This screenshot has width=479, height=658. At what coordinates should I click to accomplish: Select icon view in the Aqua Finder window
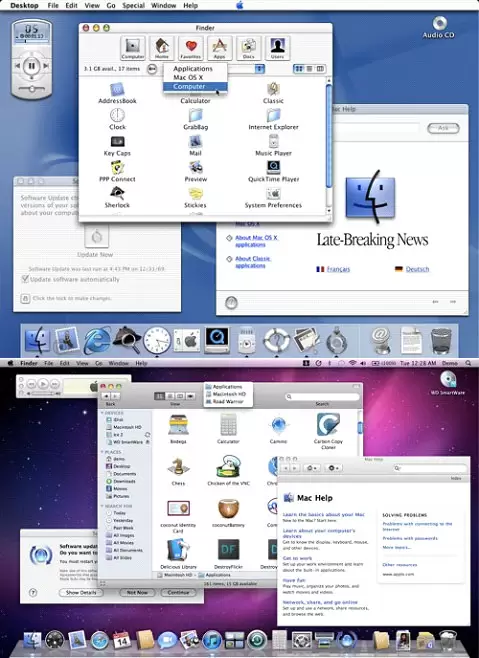pyautogui.click(x=298, y=68)
